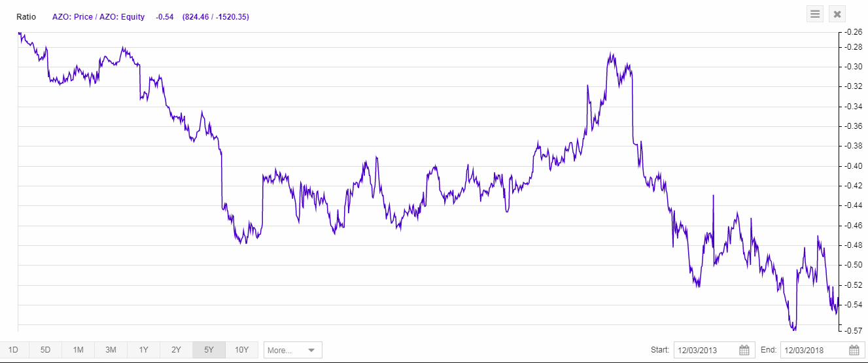Select the 3M range button
The image size is (868, 363).
tap(111, 350)
